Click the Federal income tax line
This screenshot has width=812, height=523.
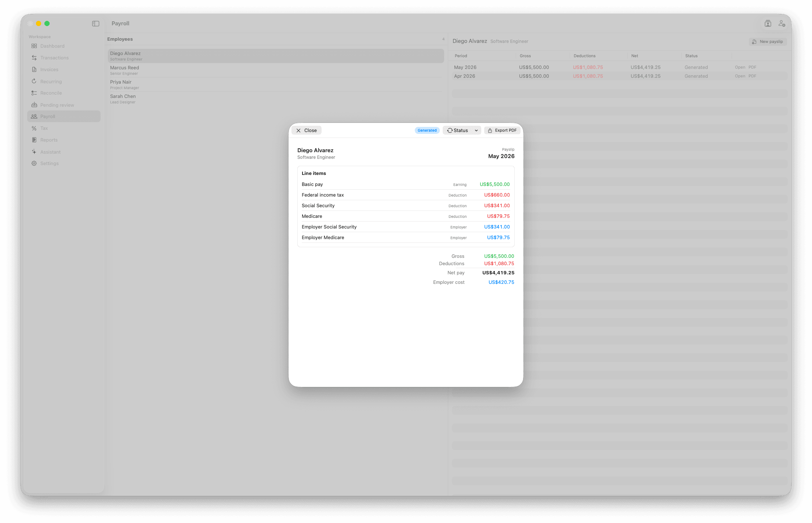[406, 195]
